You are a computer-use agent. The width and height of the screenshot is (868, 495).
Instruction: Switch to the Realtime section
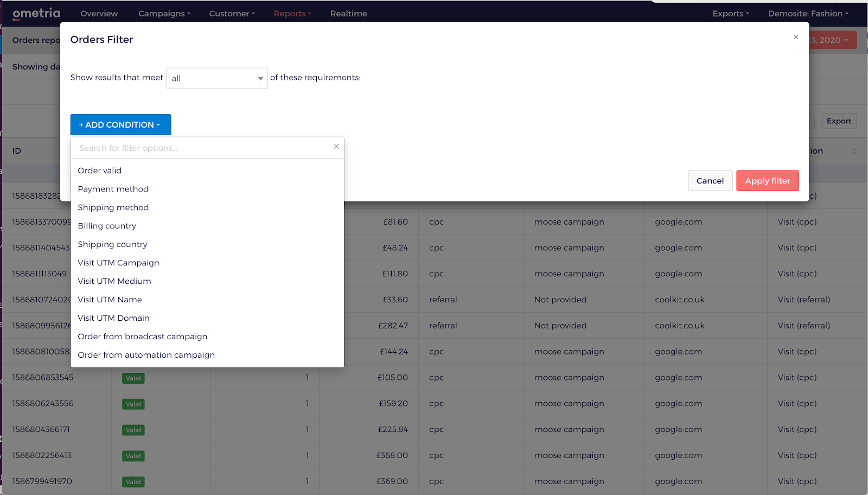348,14
